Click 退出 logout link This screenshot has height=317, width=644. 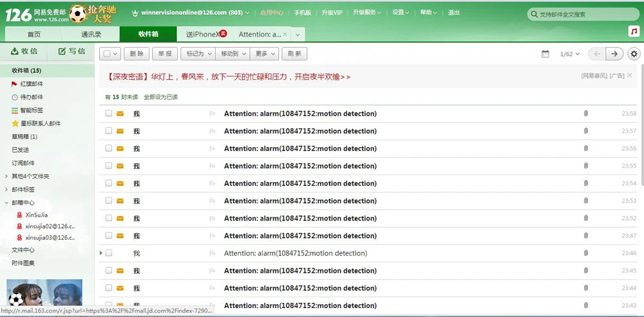click(454, 12)
